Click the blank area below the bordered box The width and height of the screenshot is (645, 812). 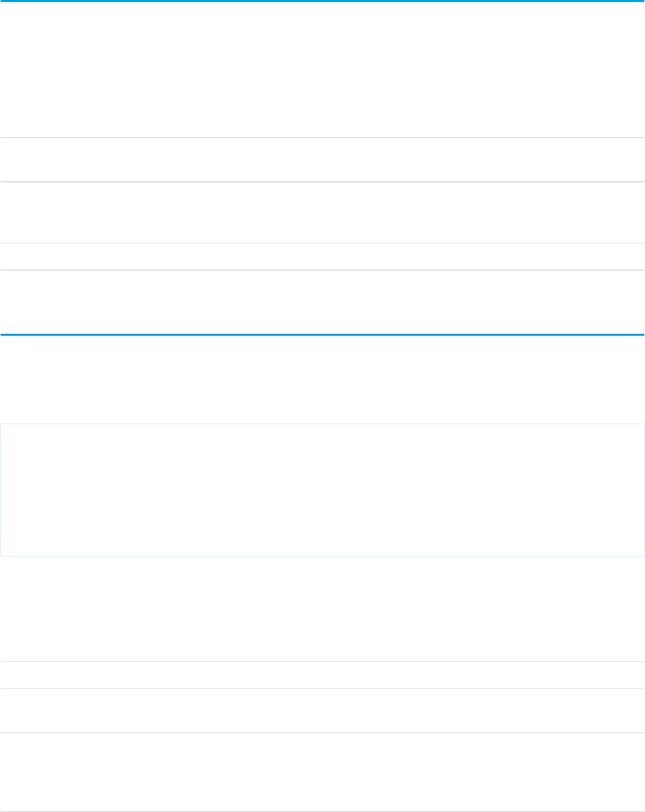(322, 608)
